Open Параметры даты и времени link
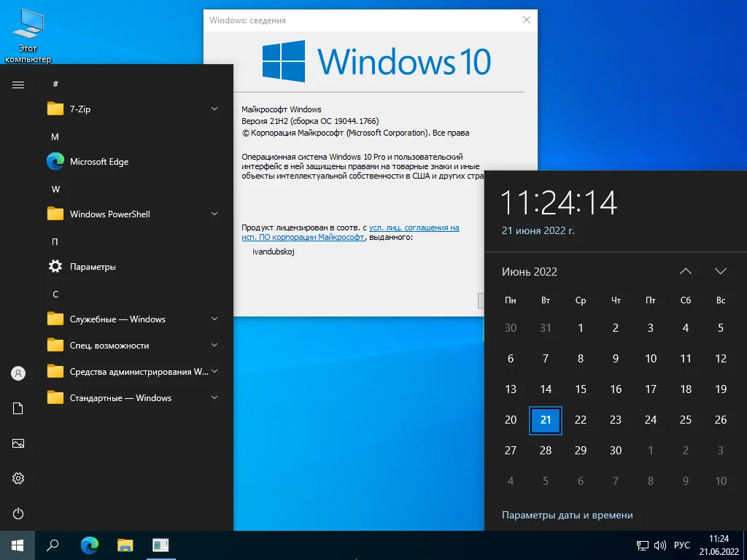 [x=567, y=515]
